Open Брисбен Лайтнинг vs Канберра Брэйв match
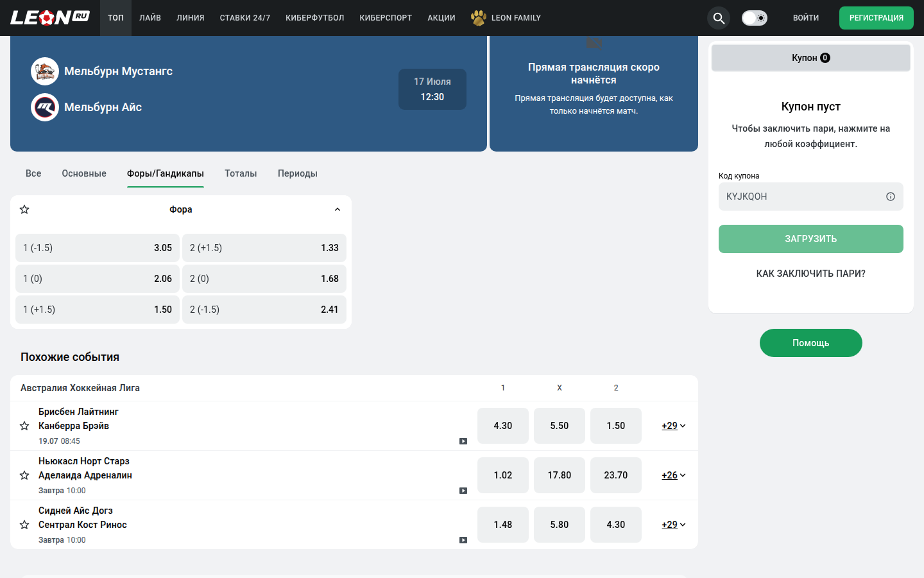This screenshot has height=578, width=924. click(x=78, y=419)
